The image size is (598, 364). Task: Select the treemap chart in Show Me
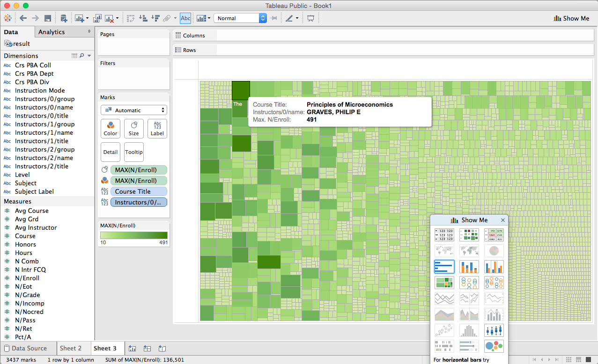tap(444, 282)
